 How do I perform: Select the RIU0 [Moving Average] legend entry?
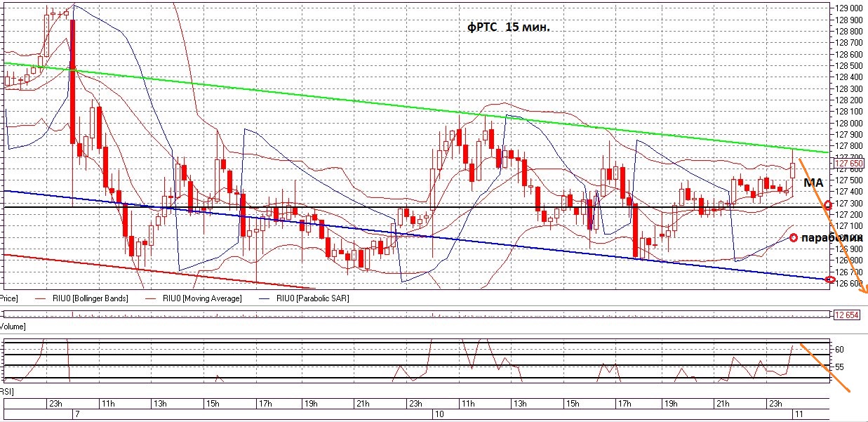203,298
